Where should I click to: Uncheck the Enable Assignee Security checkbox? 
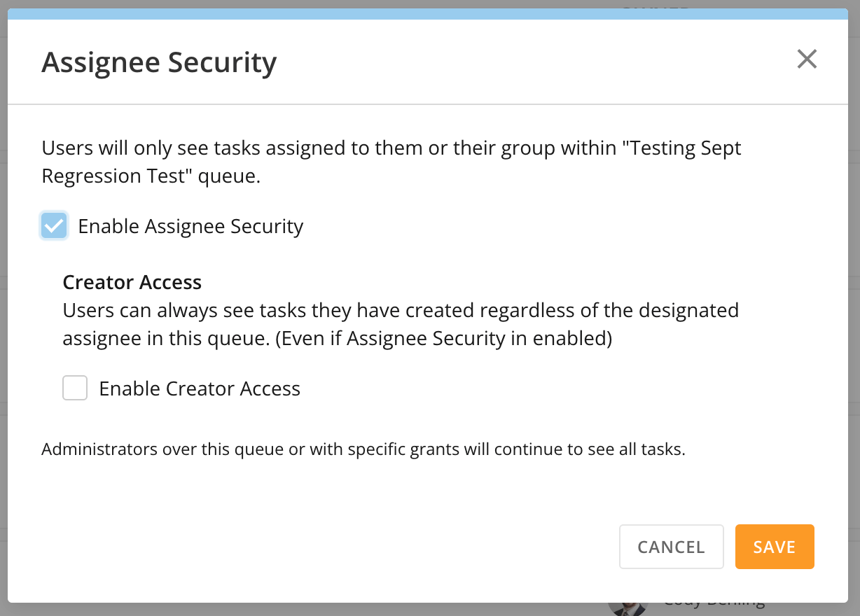[x=54, y=226]
